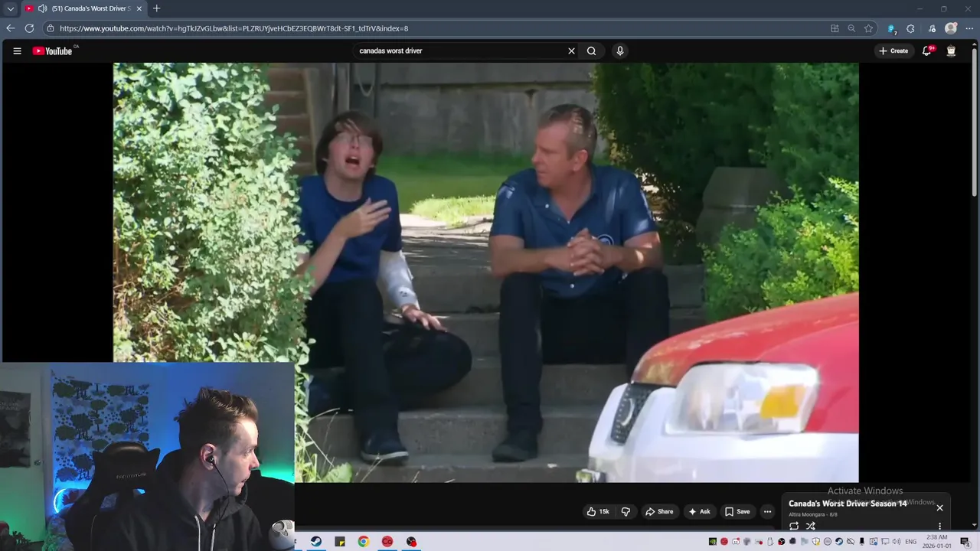Open volume control in system tray
The height and width of the screenshot is (551, 980).
click(x=896, y=542)
